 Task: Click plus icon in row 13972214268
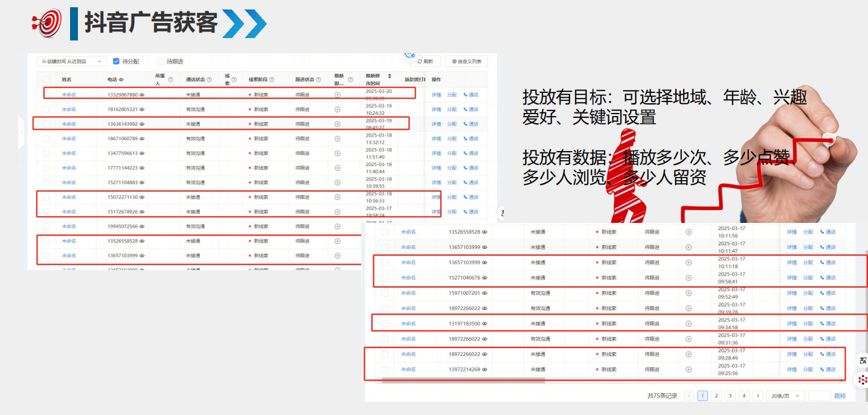[688, 369]
